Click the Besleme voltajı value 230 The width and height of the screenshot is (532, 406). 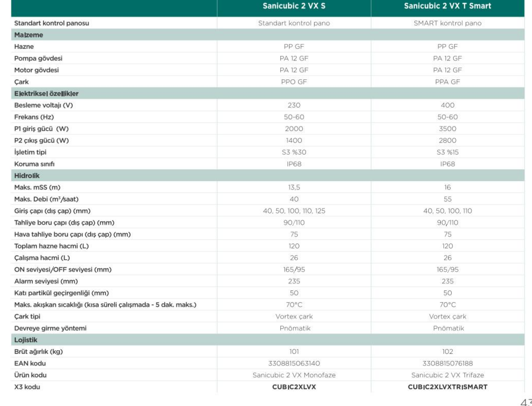pos(294,105)
